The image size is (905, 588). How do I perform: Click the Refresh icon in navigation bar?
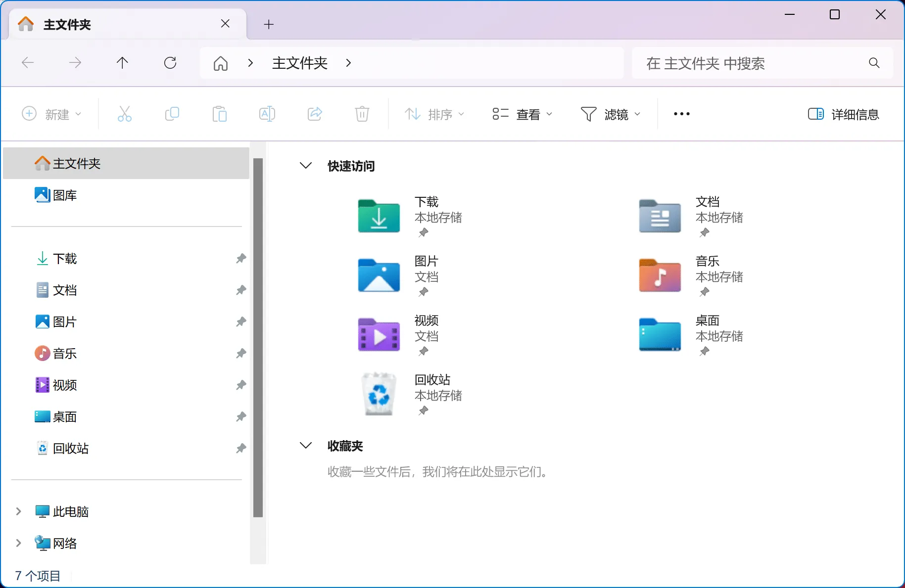click(x=170, y=63)
